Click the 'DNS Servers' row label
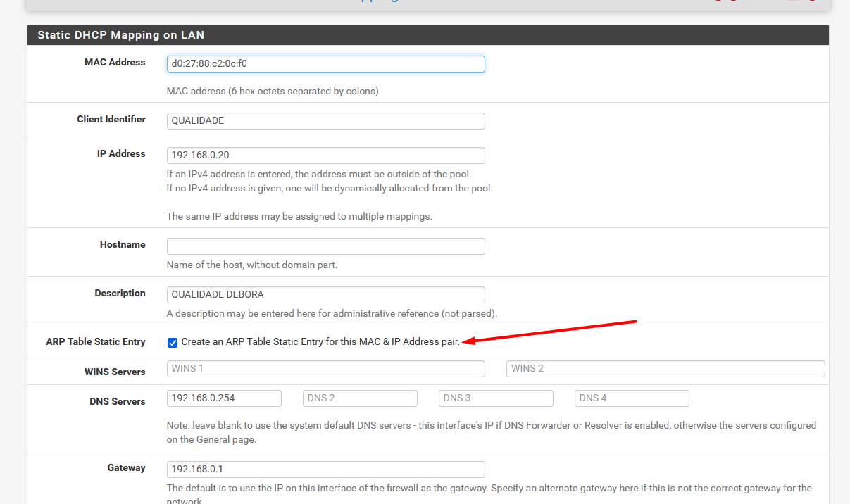850x504 pixels. (x=117, y=402)
